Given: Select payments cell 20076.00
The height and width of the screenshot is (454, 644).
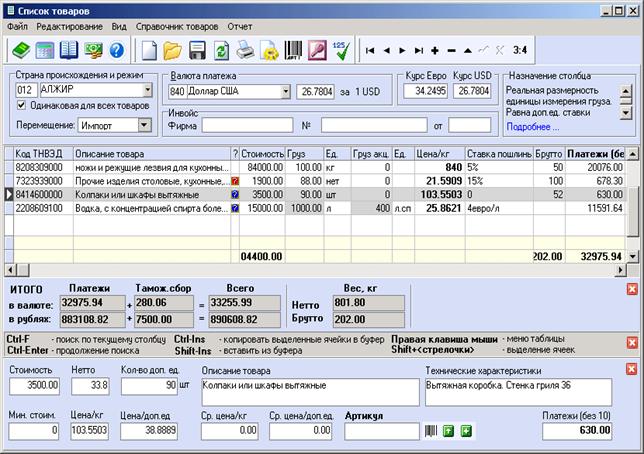Looking at the screenshot, I should coord(596,167).
